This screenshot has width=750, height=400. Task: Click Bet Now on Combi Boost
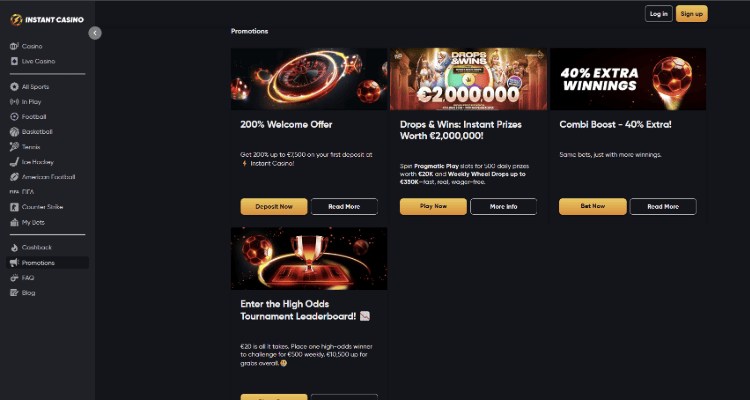click(x=593, y=206)
